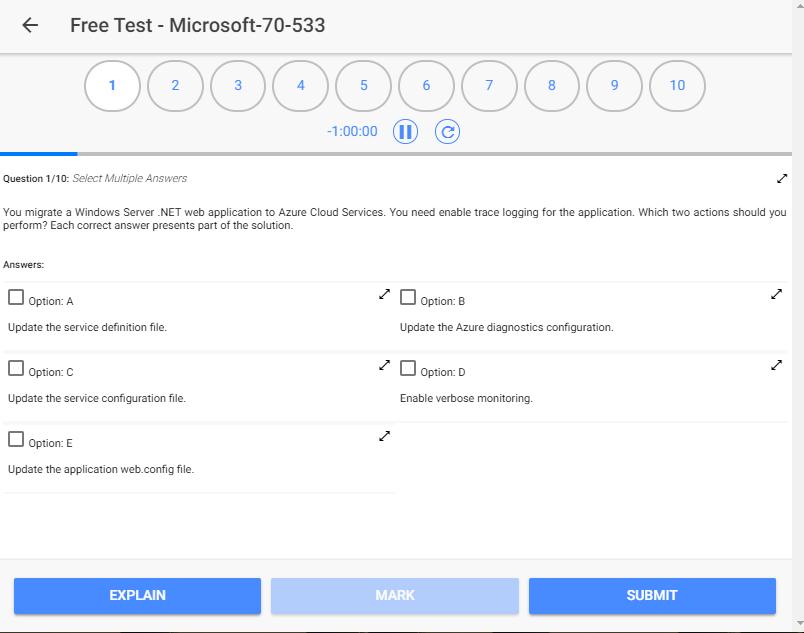Expand Option E answer panel
Viewport: 804px width, 633px height.
tap(384, 436)
